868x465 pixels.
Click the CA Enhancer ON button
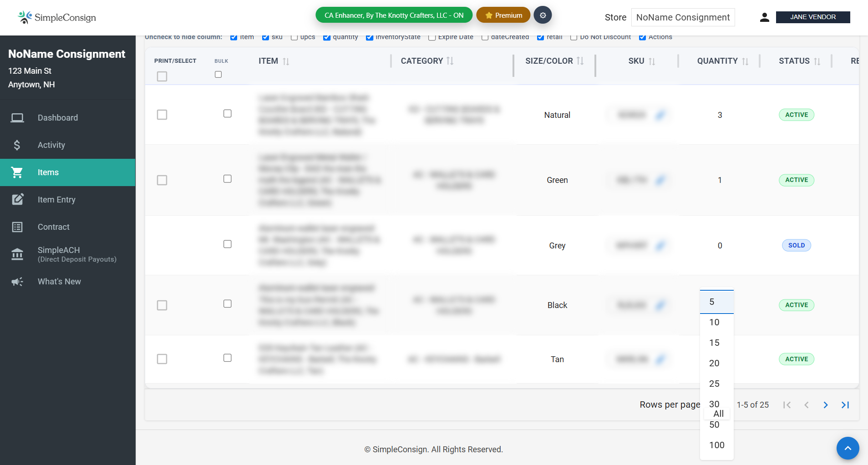[394, 15]
